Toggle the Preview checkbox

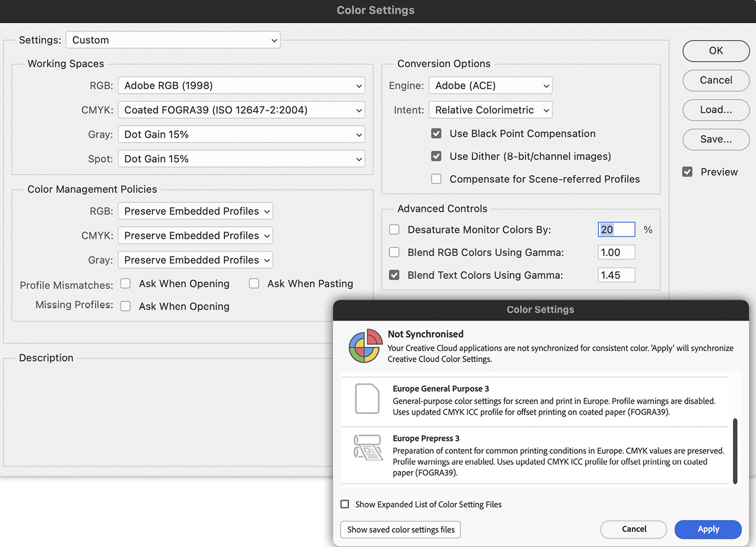tap(687, 172)
